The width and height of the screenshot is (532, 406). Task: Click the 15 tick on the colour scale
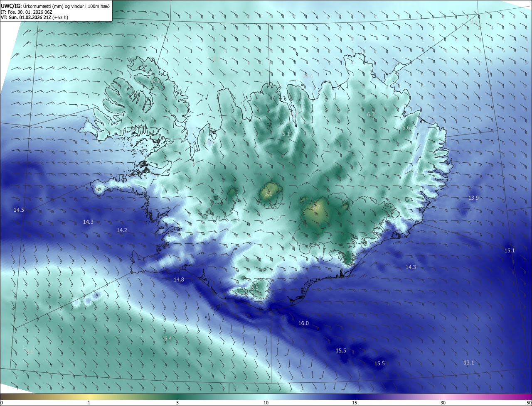coord(355,403)
